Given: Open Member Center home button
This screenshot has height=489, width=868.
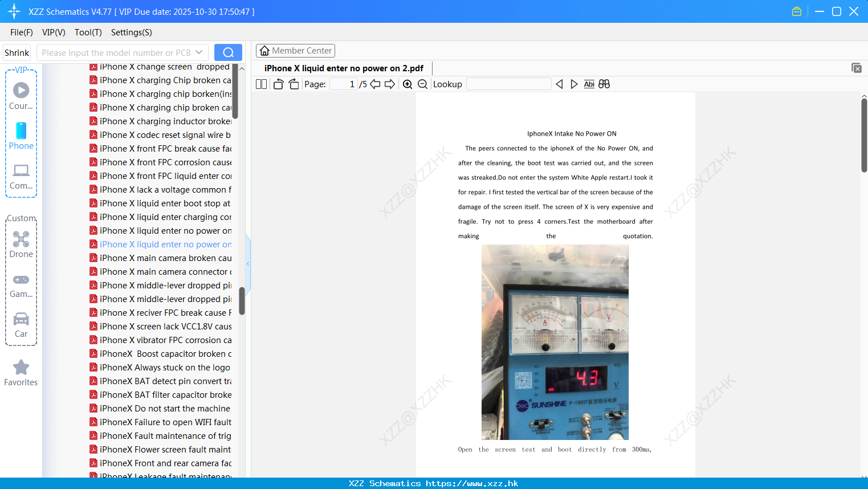Looking at the screenshot, I should pos(295,51).
